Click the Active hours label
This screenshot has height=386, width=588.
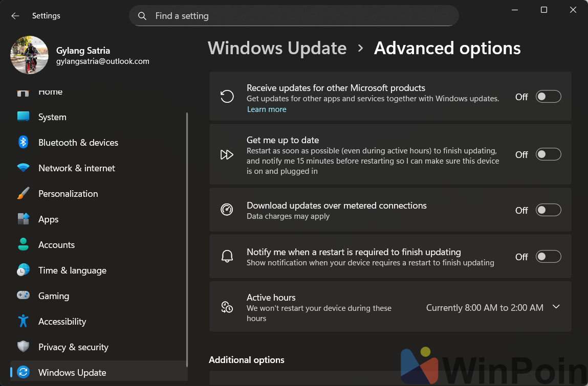coord(271,298)
